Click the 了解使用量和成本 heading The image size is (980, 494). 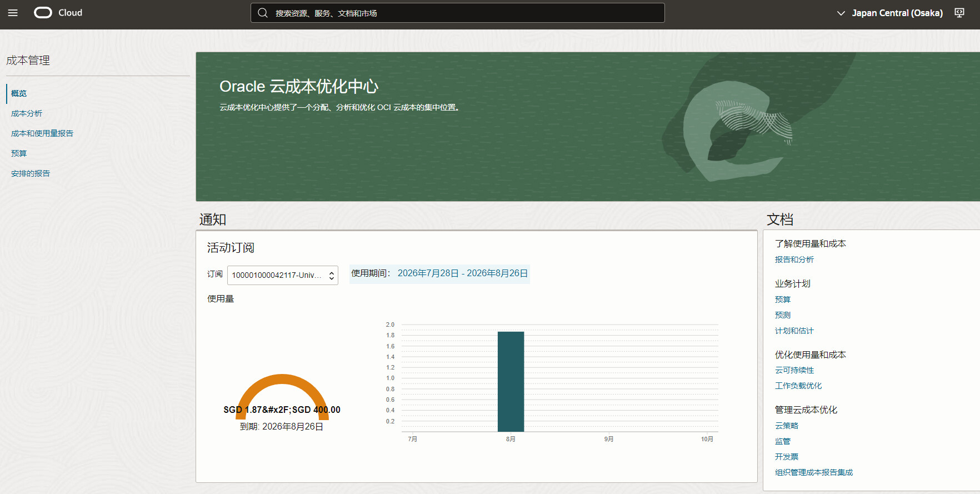click(x=811, y=244)
